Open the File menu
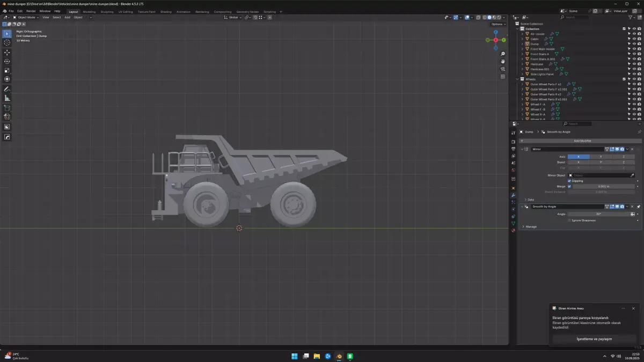Viewport: 644px width, 362px height. [11, 11]
